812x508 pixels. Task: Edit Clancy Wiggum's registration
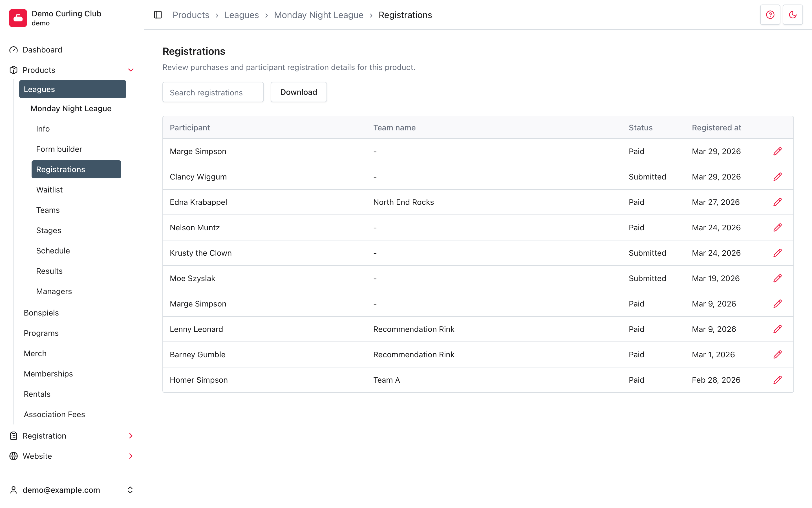click(777, 177)
